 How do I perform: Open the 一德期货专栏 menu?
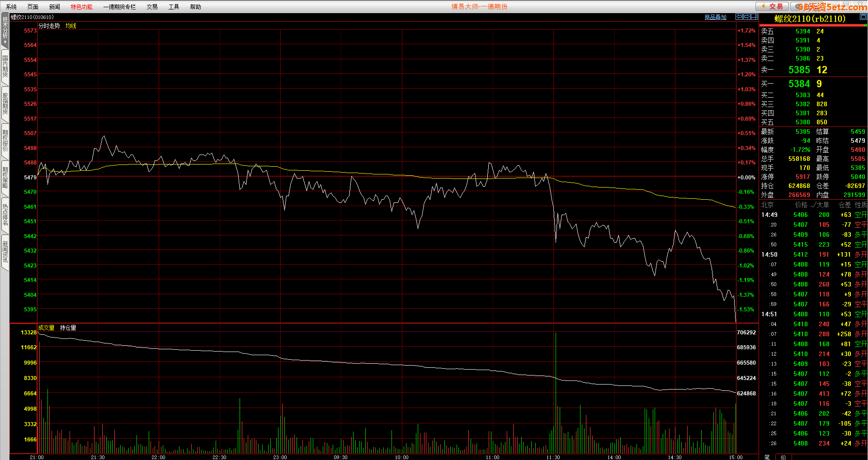119,7
